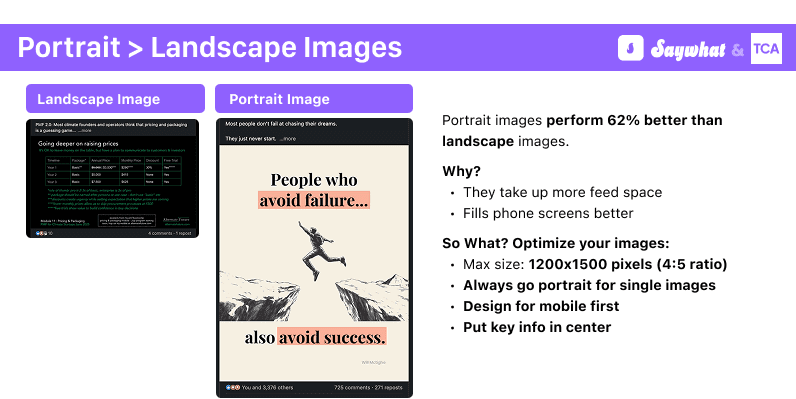Screen dimensions: 796x399
Task: Click 'So What? Optimize your images:' heading
Action: coord(556,243)
